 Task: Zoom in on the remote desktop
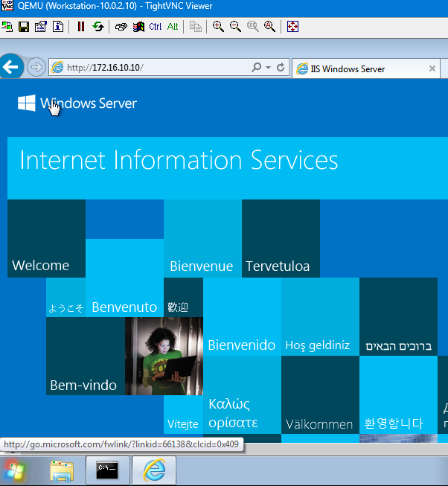[x=218, y=27]
